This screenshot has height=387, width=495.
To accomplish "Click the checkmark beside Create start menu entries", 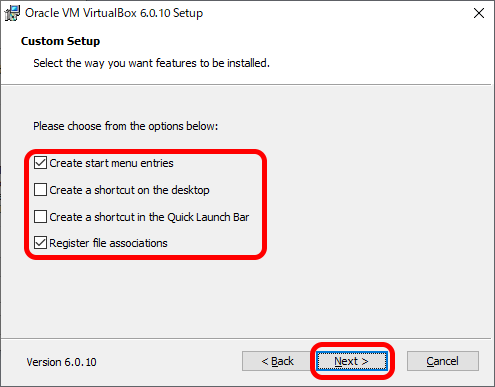I will (40, 163).
